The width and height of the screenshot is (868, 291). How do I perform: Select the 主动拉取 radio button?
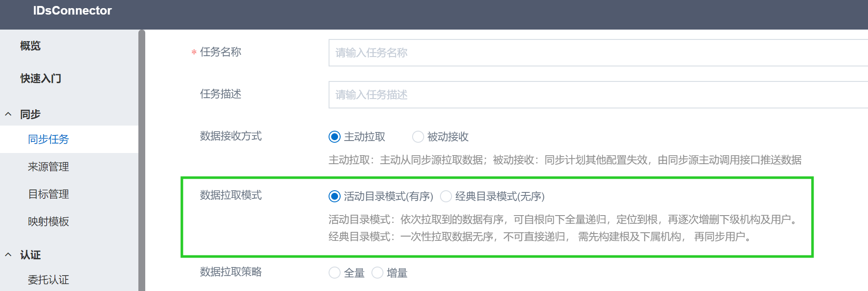[x=335, y=137]
